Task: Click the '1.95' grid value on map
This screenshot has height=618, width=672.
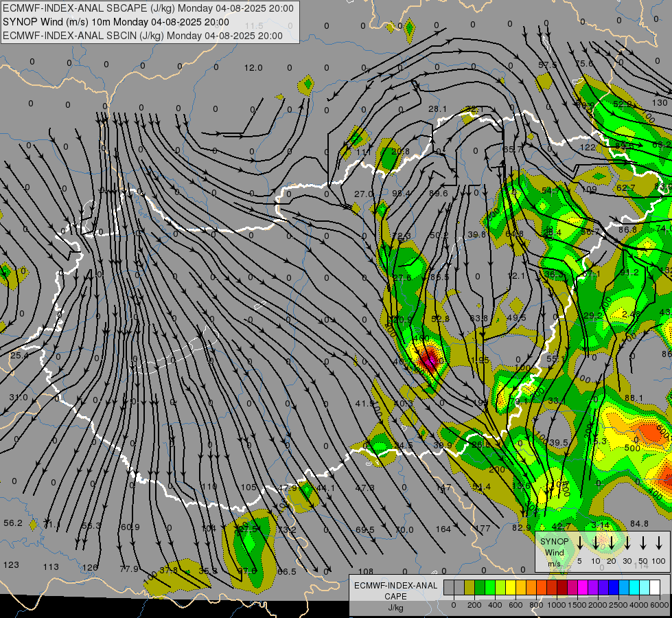Action: point(480,360)
